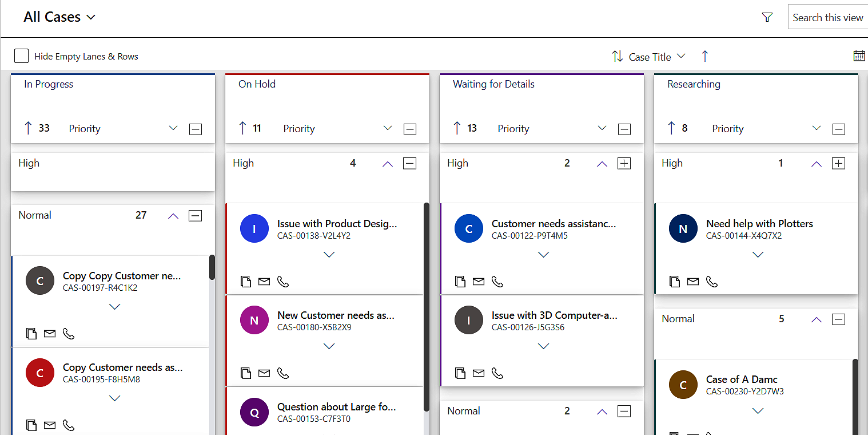Image resolution: width=868 pixels, height=435 pixels.
Task: Click email icon on CAS-00138-V2L4Y2 card
Action: [264, 282]
